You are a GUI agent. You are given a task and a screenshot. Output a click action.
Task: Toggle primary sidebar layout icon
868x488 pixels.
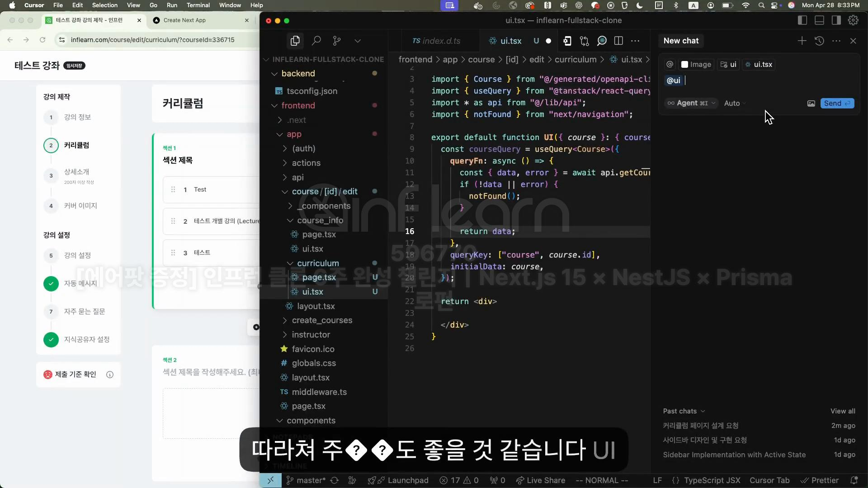(802, 20)
